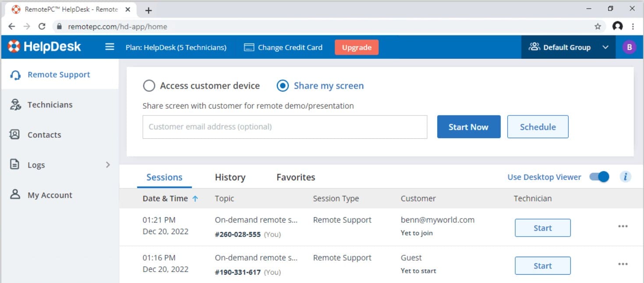
Task: Click the Start Now button
Action: [x=468, y=126]
